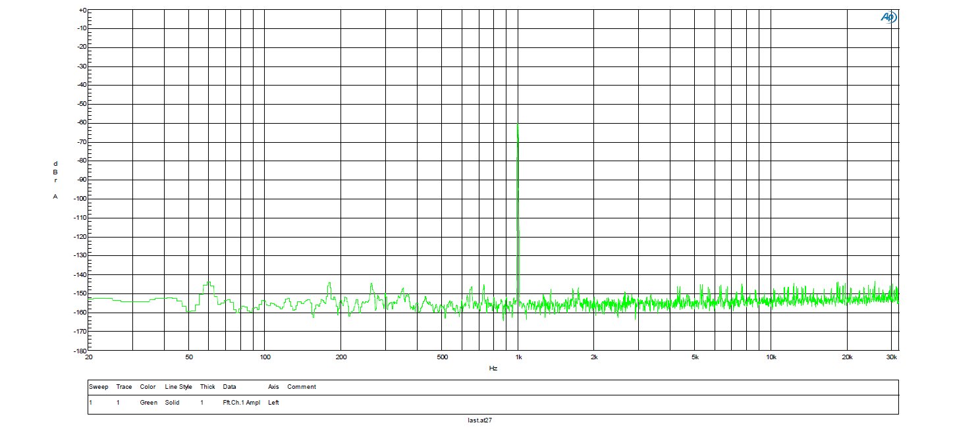Click the '30k' x-axis label
The height and width of the screenshot is (429, 980).
click(x=892, y=357)
